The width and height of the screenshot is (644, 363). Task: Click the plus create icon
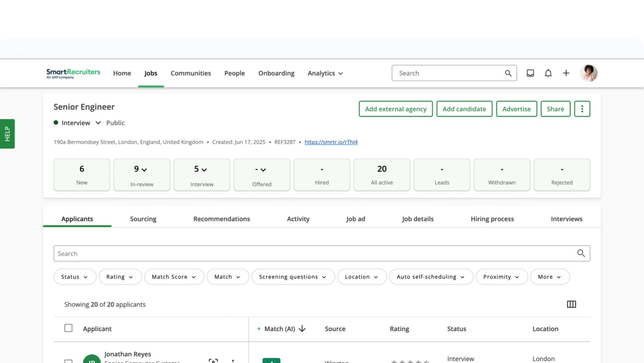coord(566,73)
